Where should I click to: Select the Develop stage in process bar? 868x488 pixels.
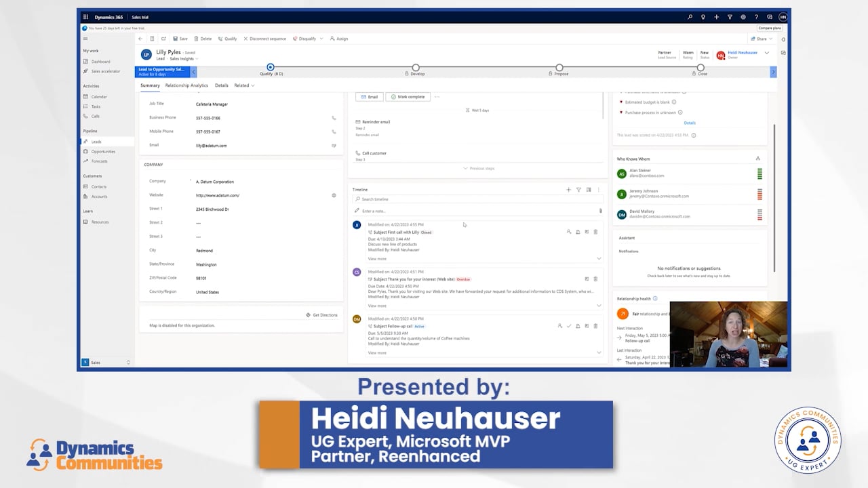tap(416, 68)
